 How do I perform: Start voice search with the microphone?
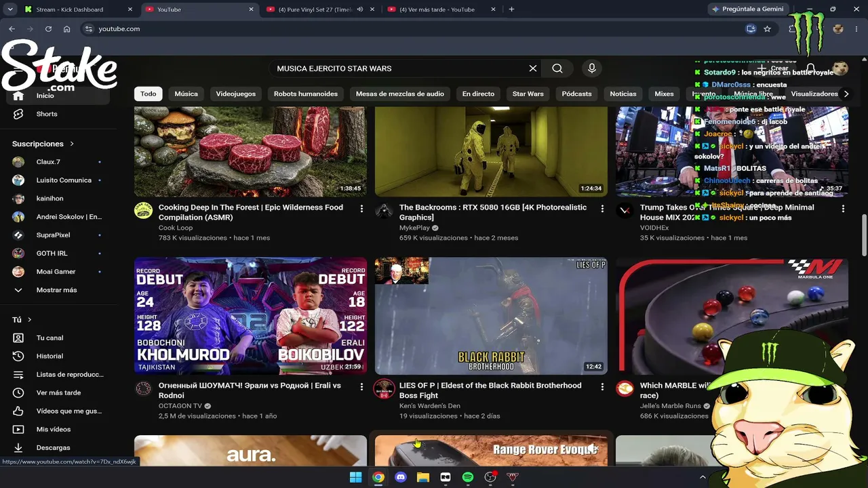coord(592,68)
